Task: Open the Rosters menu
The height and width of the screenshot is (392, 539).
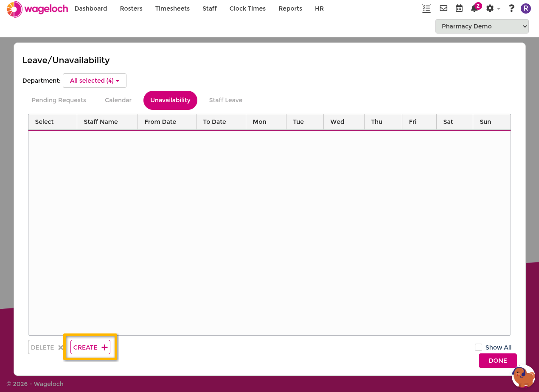Action: pyautogui.click(x=131, y=8)
